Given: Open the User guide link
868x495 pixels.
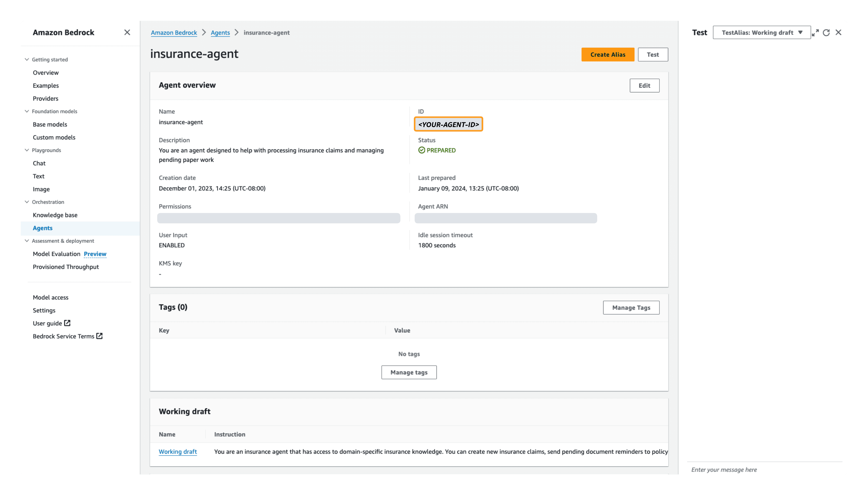Looking at the screenshot, I should click(x=47, y=323).
